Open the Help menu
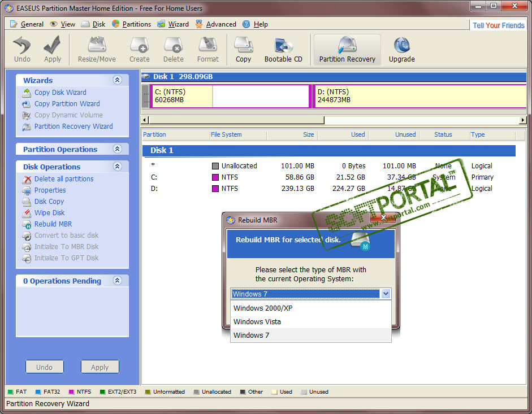532x414 pixels. [x=255, y=24]
